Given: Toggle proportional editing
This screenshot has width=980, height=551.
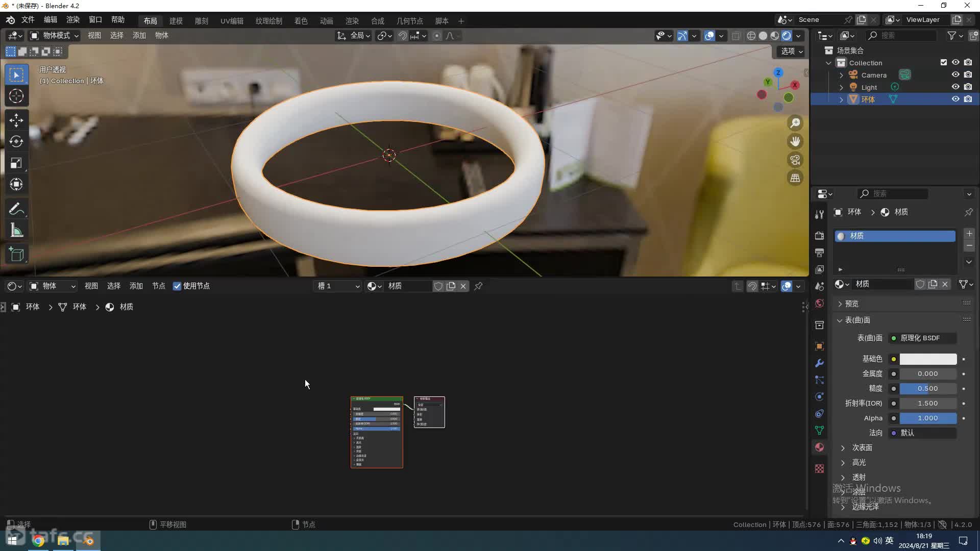Looking at the screenshot, I should pos(437,36).
